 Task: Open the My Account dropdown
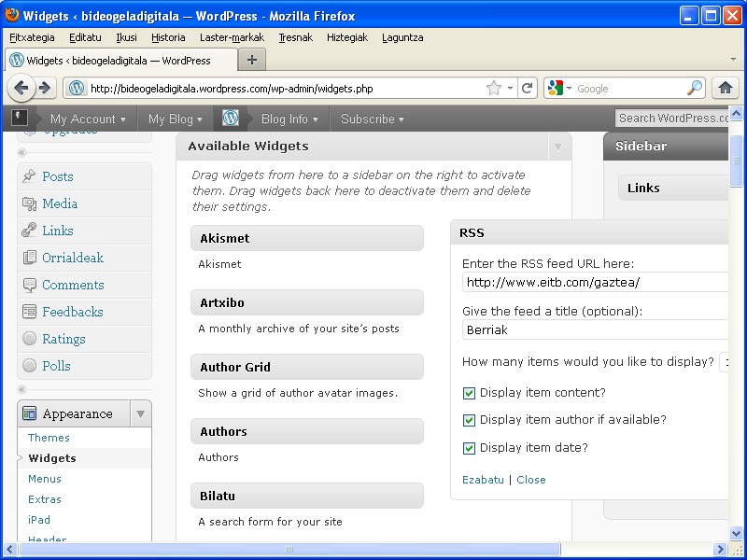[88, 119]
